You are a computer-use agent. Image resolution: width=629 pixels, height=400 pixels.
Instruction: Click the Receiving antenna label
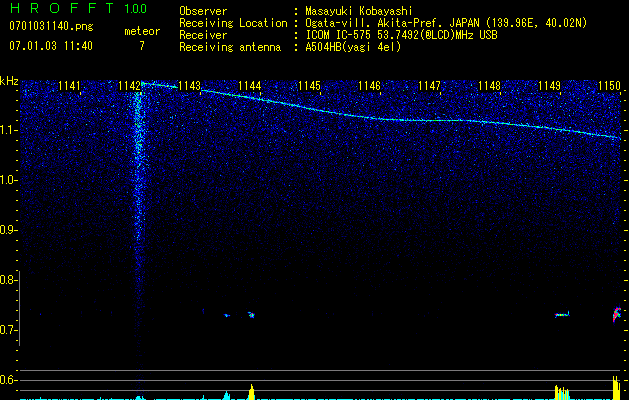[x=230, y=47]
